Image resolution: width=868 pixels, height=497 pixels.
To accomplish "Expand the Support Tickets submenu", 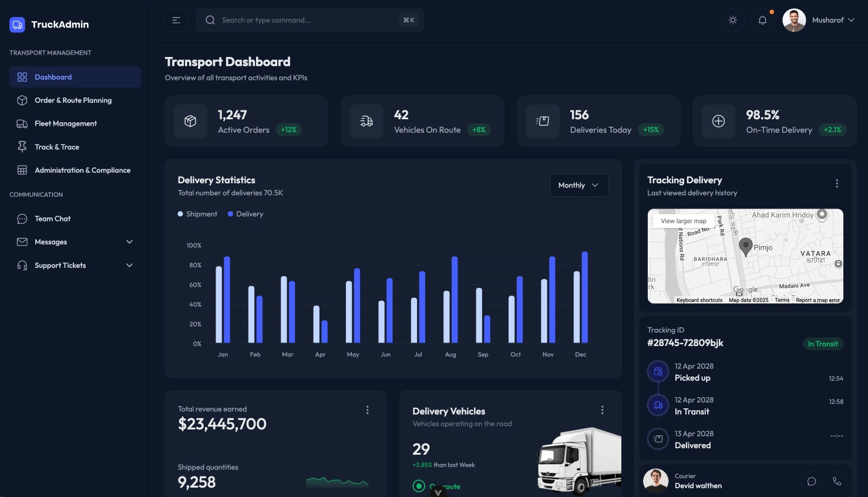I will [x=129, y=266].
